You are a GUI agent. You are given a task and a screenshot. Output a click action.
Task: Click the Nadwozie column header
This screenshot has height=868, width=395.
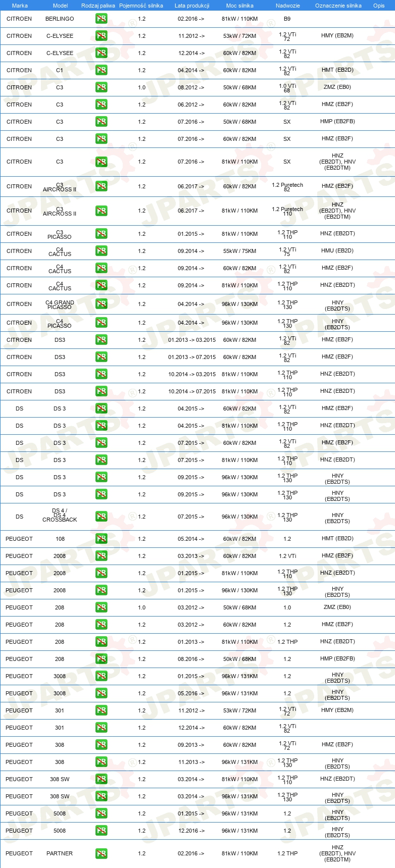[x=288, y=6]
